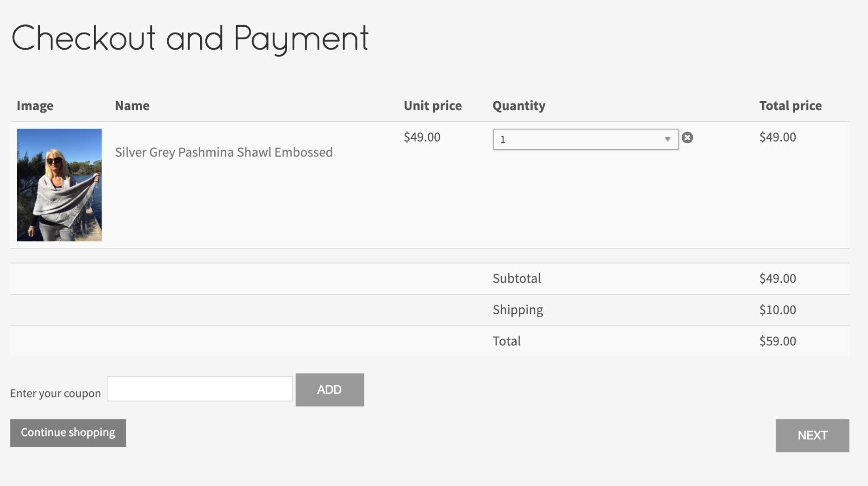Image resolution: width=868 pixels, height=486 pixels.
Task: Click the Shipping row label
Action: click(x=518, y=310)
